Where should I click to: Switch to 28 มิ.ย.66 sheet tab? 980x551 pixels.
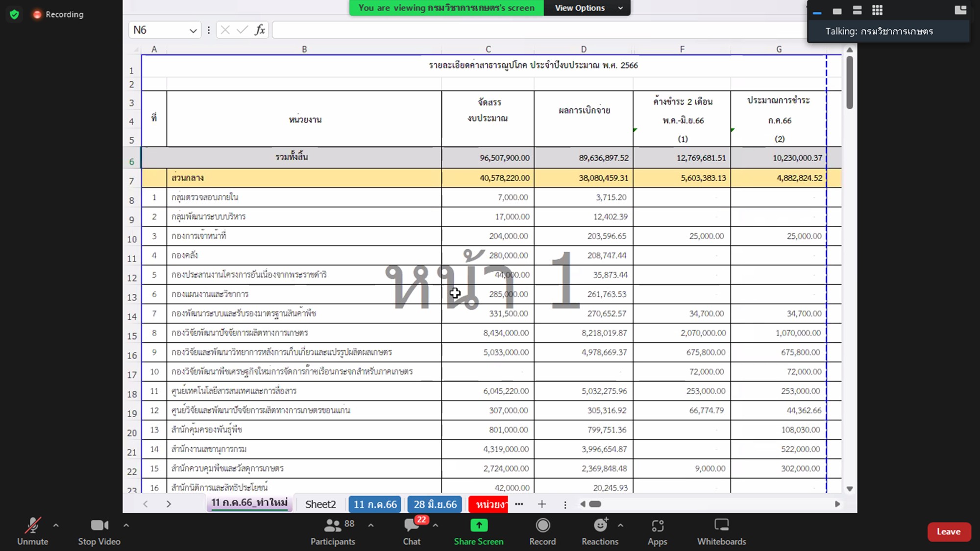point(435,504)
